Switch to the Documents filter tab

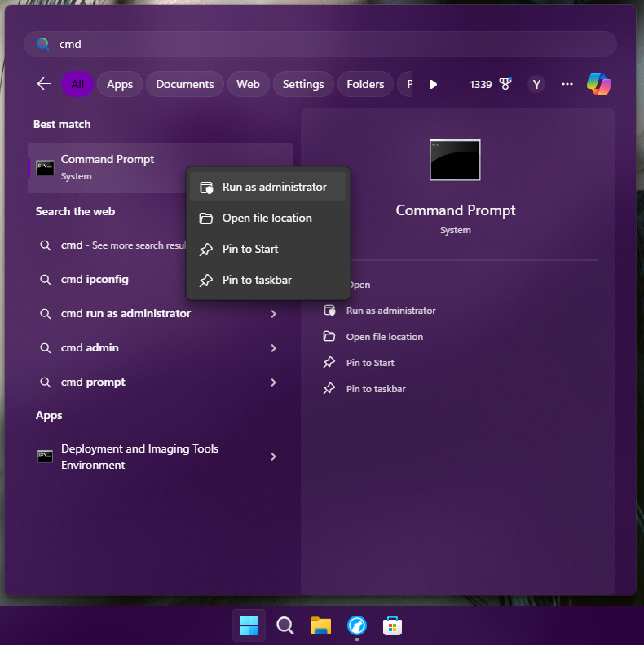click(185, 84)
